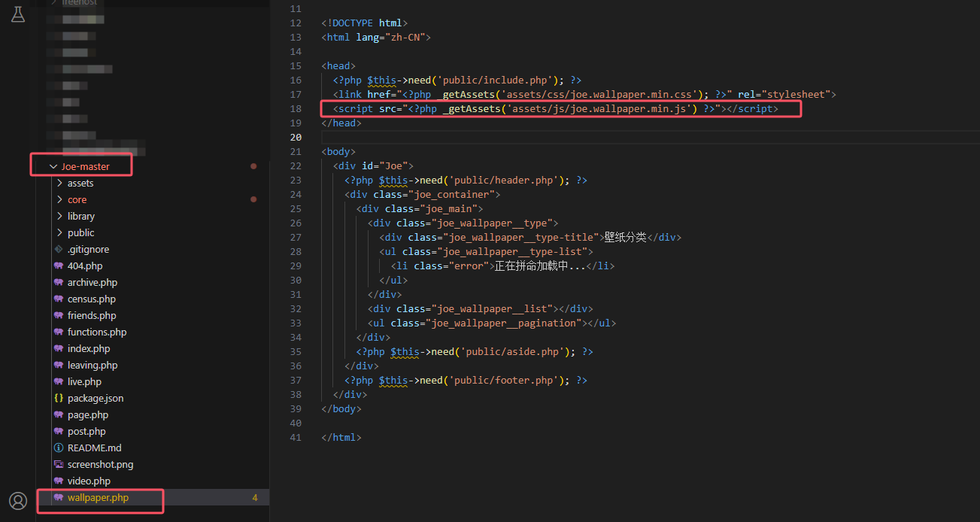Click the <!DOCTYPE html> line
Viewport: 980px width, 522px height.
[364, 23]
